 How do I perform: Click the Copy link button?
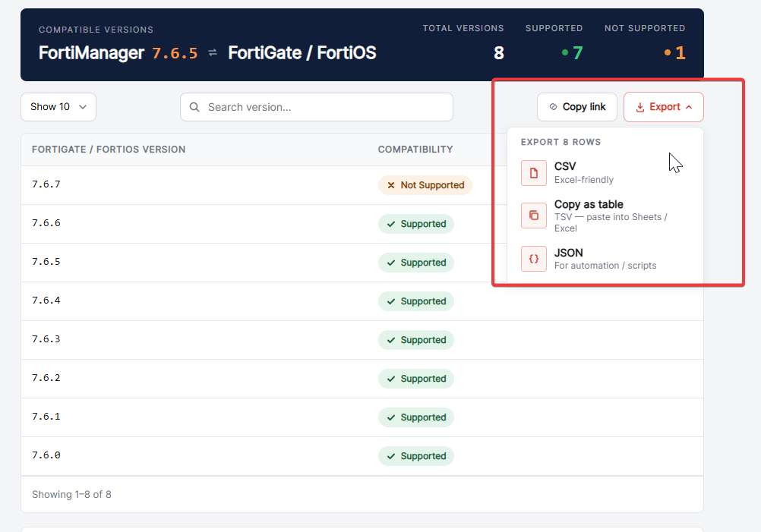[x=577, y=107]
